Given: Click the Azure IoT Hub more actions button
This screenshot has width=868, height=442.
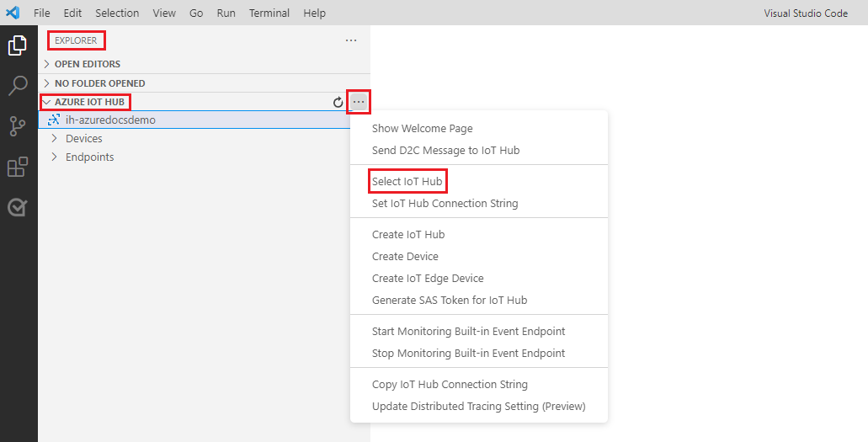Looking at the screenshot, I should pos(359,102).
